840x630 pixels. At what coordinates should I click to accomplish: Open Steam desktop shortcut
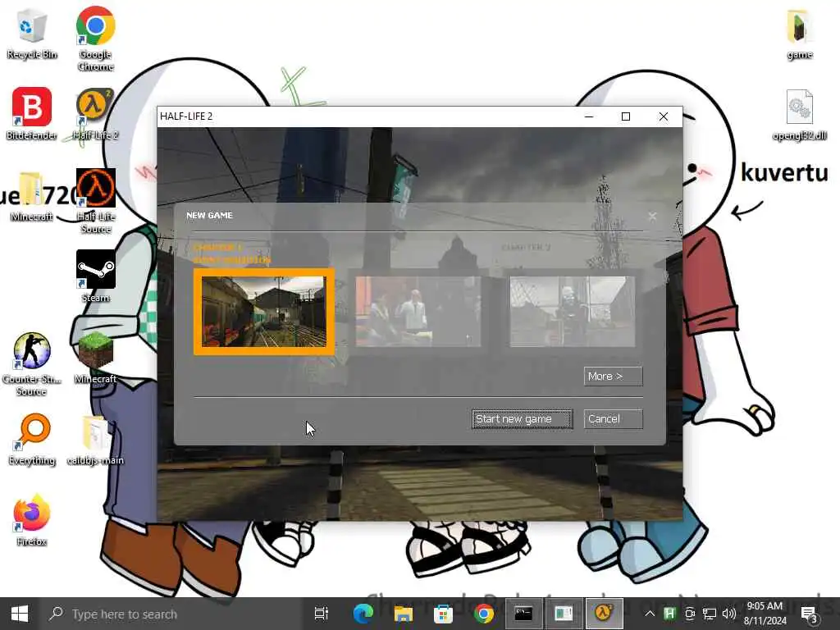(95, 276)
